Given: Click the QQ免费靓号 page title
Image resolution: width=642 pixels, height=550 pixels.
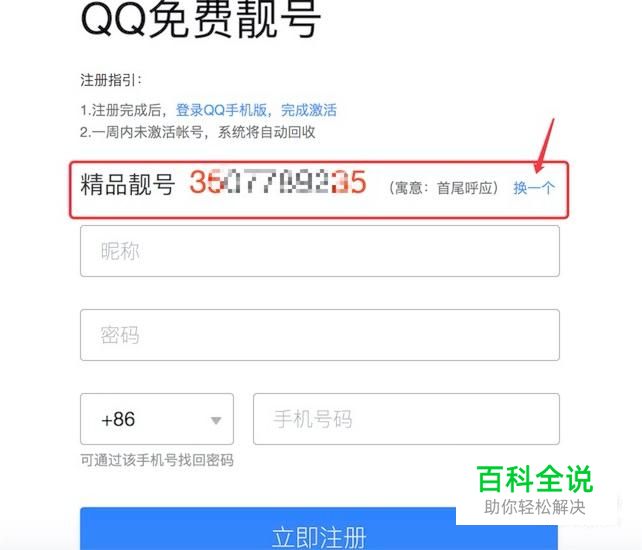Looking at the screenshot, I should [201, 20].
